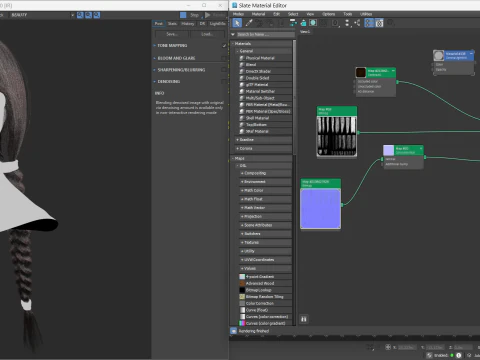This screenshot has width=480, height=360.
Task: Click the white round icon in status bar
Action: pos(459,355)
